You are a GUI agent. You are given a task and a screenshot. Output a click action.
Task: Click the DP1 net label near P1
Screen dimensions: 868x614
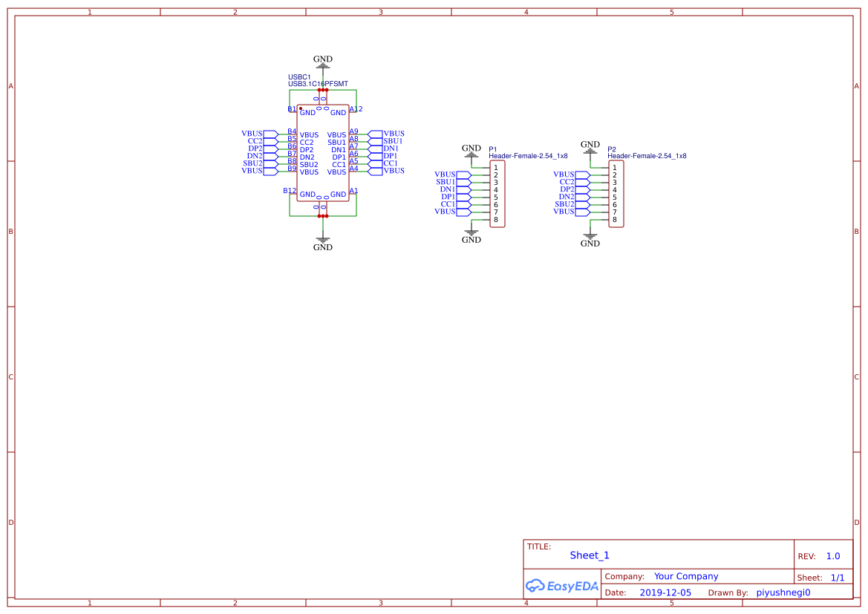(447, 195)
